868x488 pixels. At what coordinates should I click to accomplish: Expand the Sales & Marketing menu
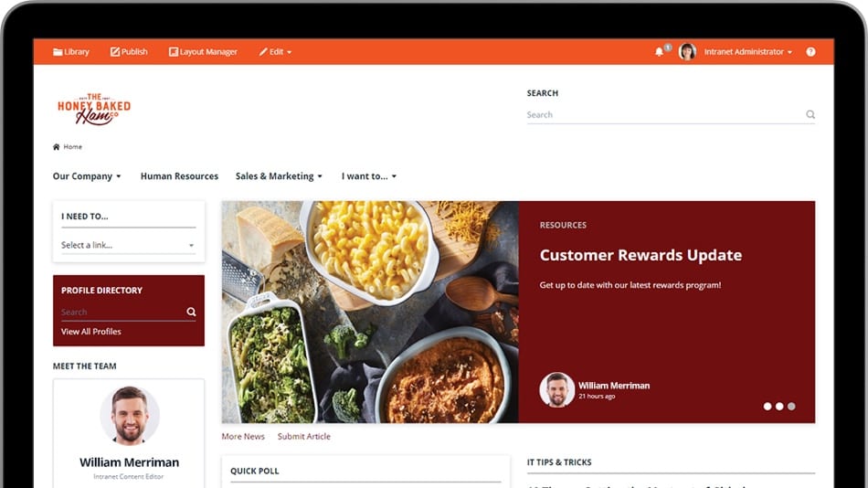pyautogui.click(x=279, y=176)
